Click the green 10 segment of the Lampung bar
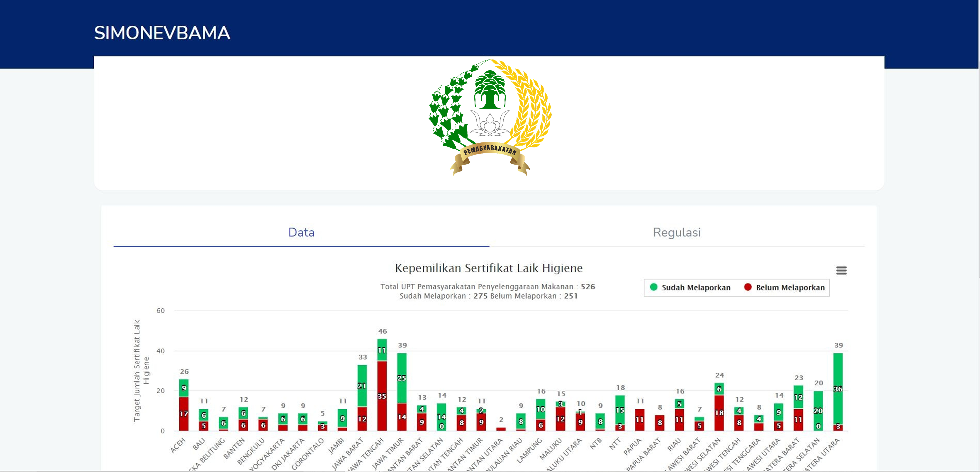This screenshot has width=980, height=472. (541, 409)
